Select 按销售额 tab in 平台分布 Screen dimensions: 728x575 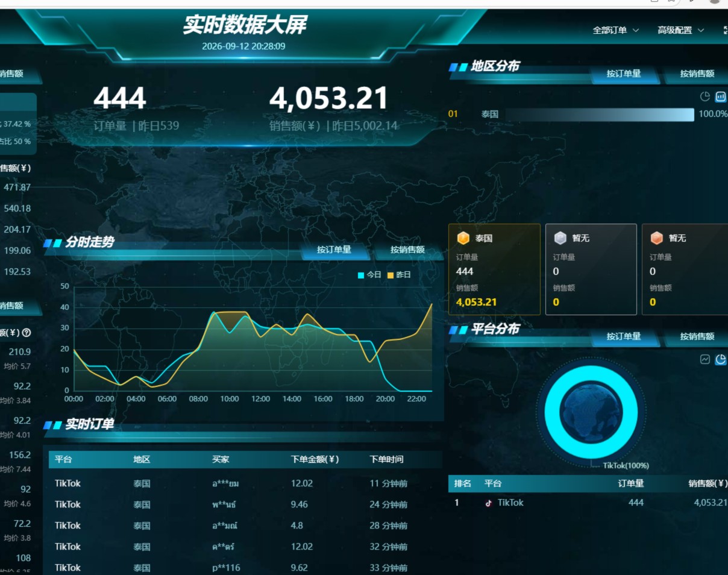pos(697,336)
